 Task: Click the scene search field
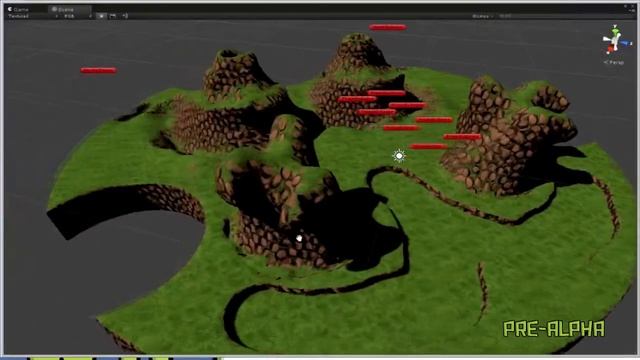coord(563,16)
